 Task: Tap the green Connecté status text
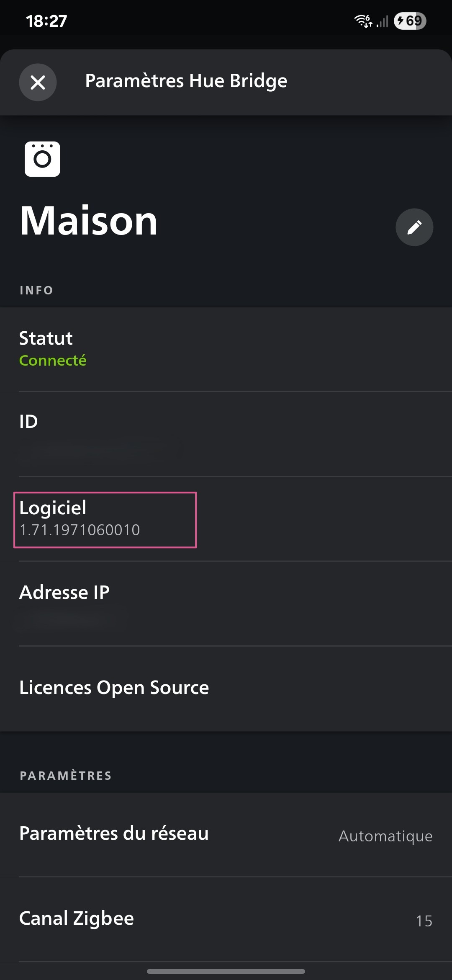pos(53,360)
